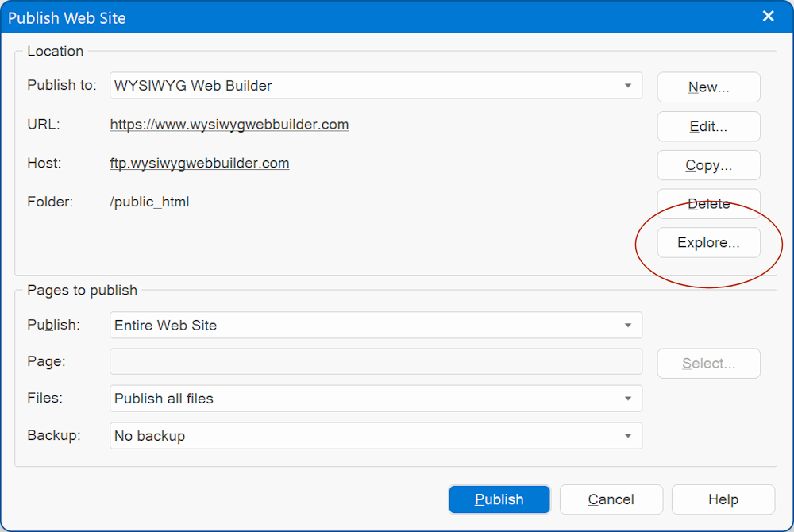Click the Explore... button
794x532 pixels.
[x=708, y=242]
